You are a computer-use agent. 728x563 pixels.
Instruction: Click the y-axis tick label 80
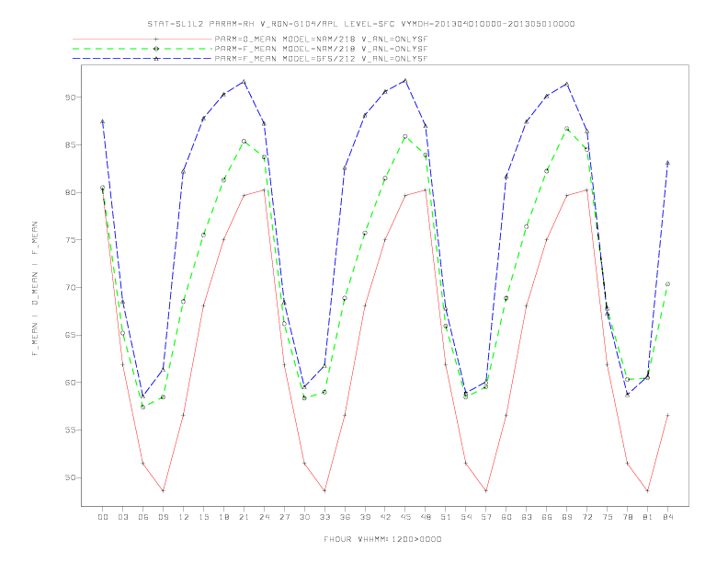point(70,192)
